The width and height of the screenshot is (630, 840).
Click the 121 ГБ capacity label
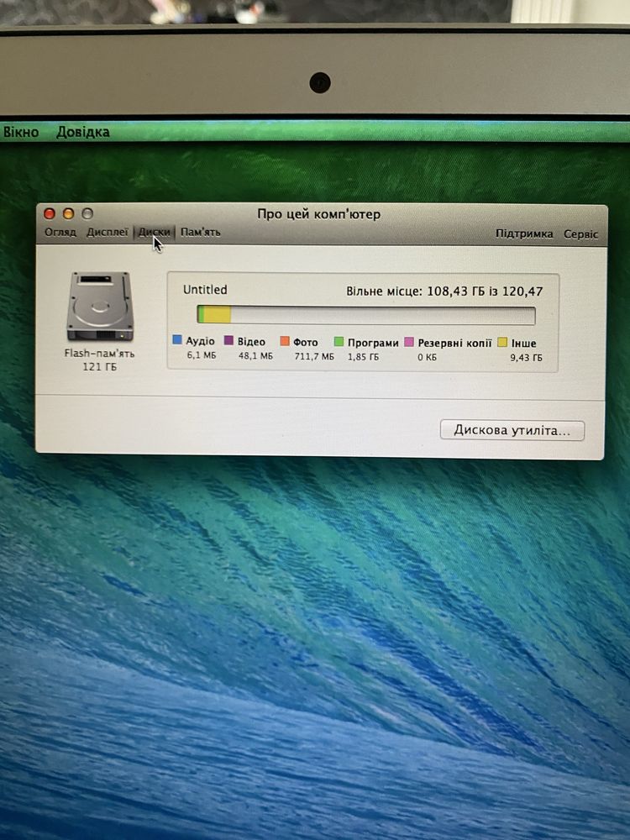coord(99,367)
